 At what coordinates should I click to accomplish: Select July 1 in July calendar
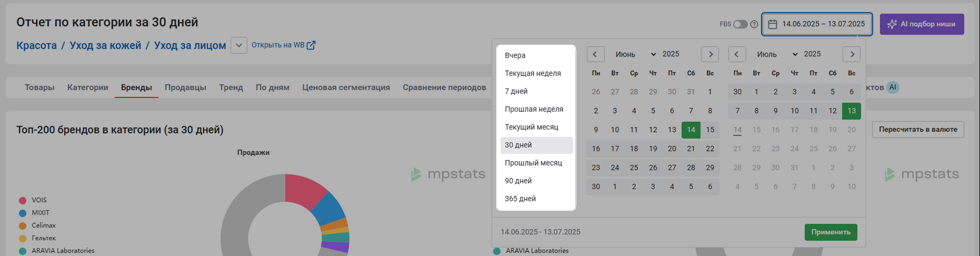756,92
